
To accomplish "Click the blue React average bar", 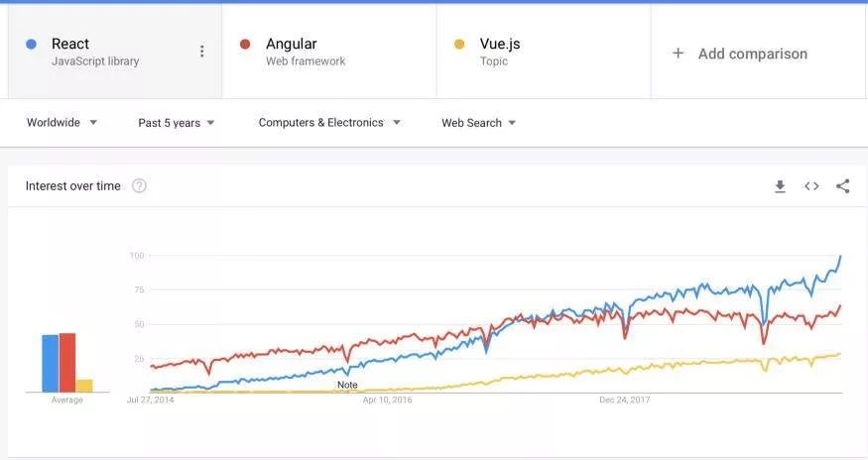I will coord(50,364).
